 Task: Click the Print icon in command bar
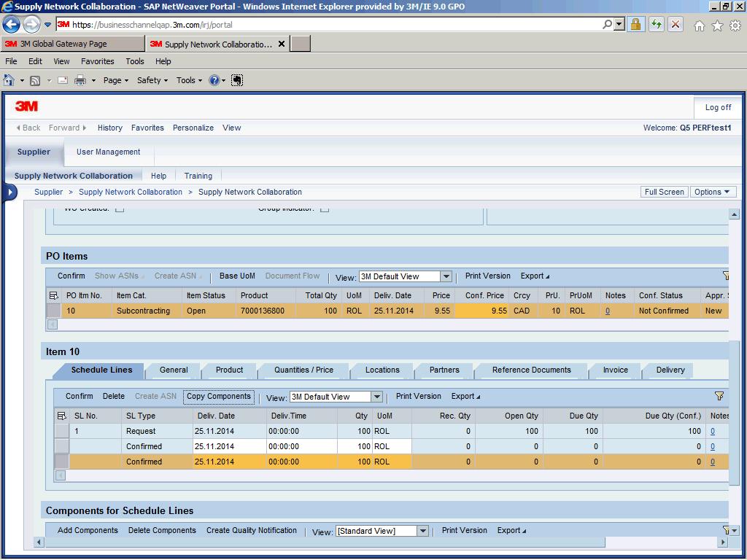click(x=80, y=80)
